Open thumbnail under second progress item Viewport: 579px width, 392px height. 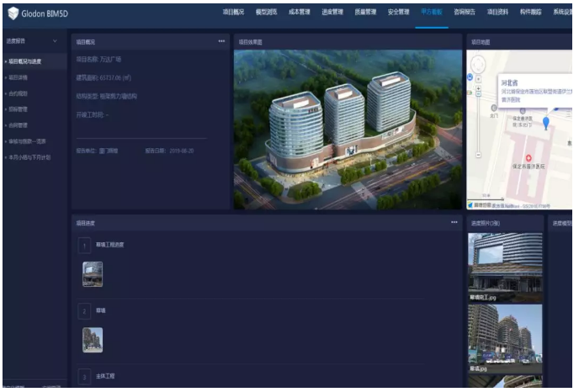click(93, 340)
